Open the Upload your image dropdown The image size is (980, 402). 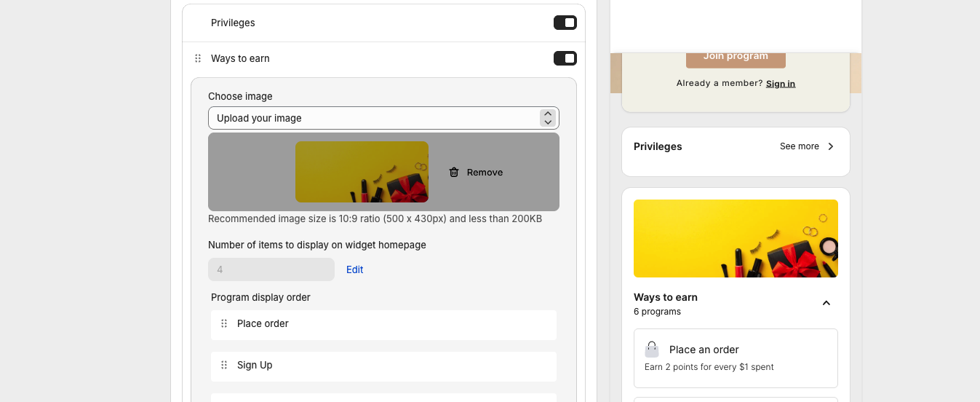coord(383,118)
